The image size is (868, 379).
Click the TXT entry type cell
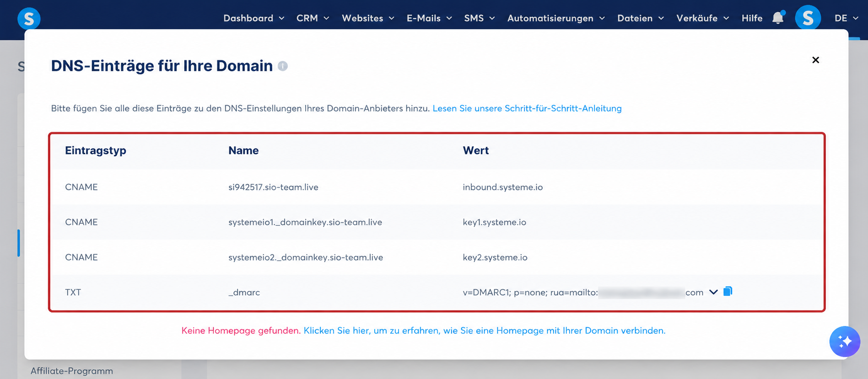(73, 293)
